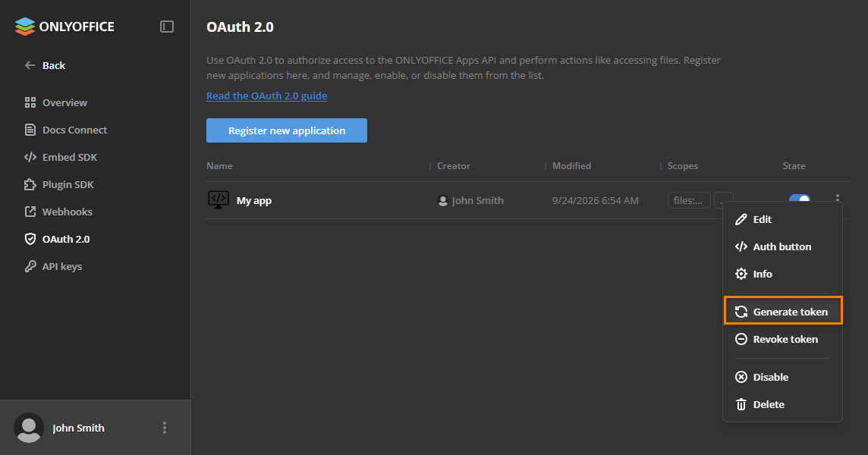This screenshot has width=868, height=455.
Task: Click the Scopes column header
Action: tap(683, 165)
